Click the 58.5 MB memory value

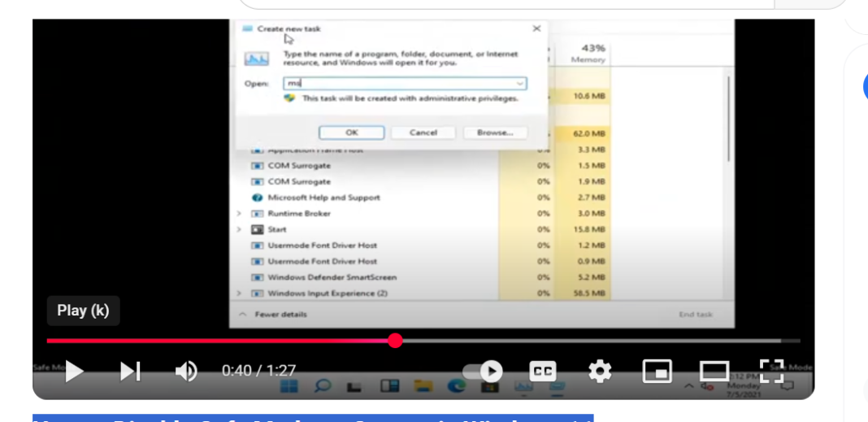click(589, 293)
